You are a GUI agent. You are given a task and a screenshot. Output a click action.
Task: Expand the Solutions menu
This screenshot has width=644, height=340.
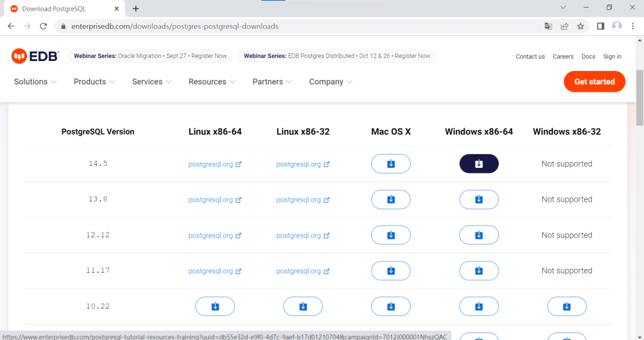pos(35,82)
